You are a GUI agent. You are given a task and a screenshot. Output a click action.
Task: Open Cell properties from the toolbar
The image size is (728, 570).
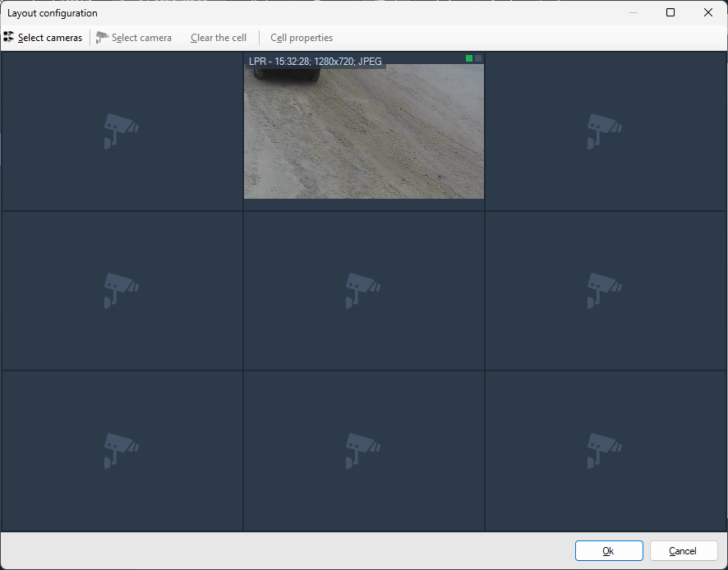pos(302,38)
